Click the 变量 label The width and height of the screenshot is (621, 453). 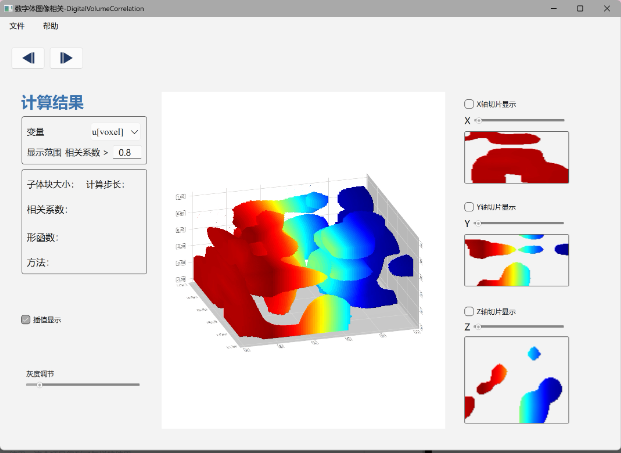pos(35,132)
